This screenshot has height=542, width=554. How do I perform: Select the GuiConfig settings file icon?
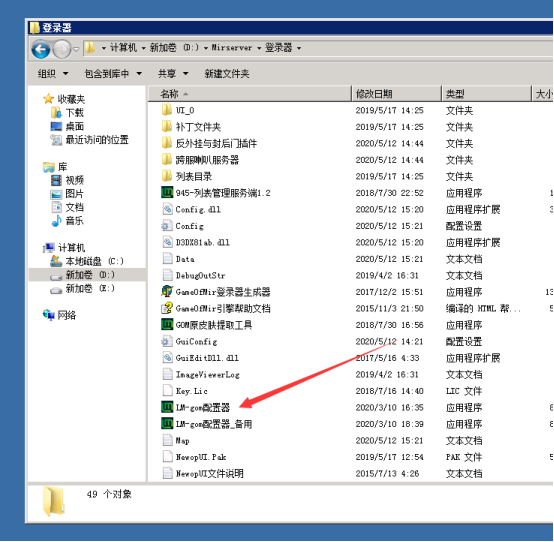[166, 342]
